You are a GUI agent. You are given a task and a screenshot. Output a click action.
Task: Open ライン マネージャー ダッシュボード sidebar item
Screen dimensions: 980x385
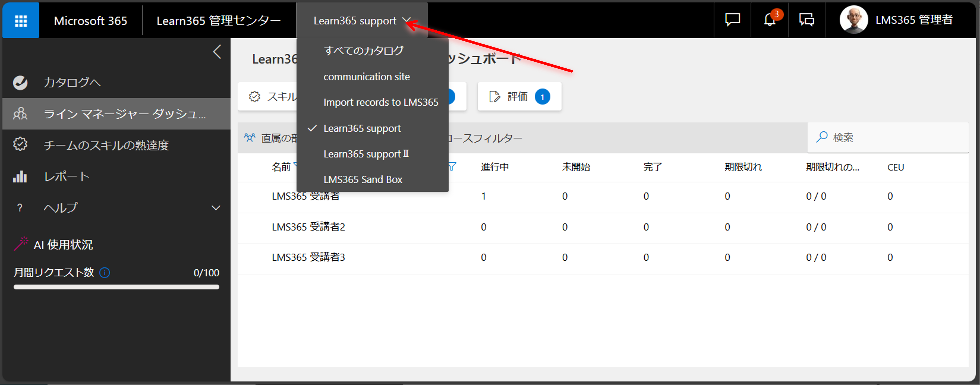[x=116, y=114]
